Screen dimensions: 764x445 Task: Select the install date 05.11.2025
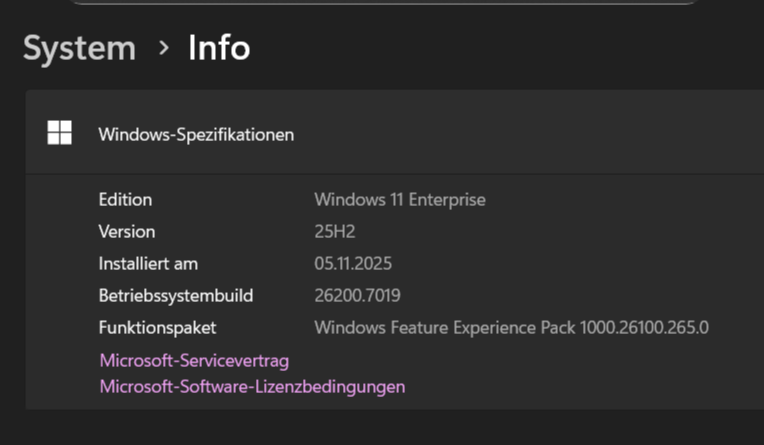tap(353, 264)
